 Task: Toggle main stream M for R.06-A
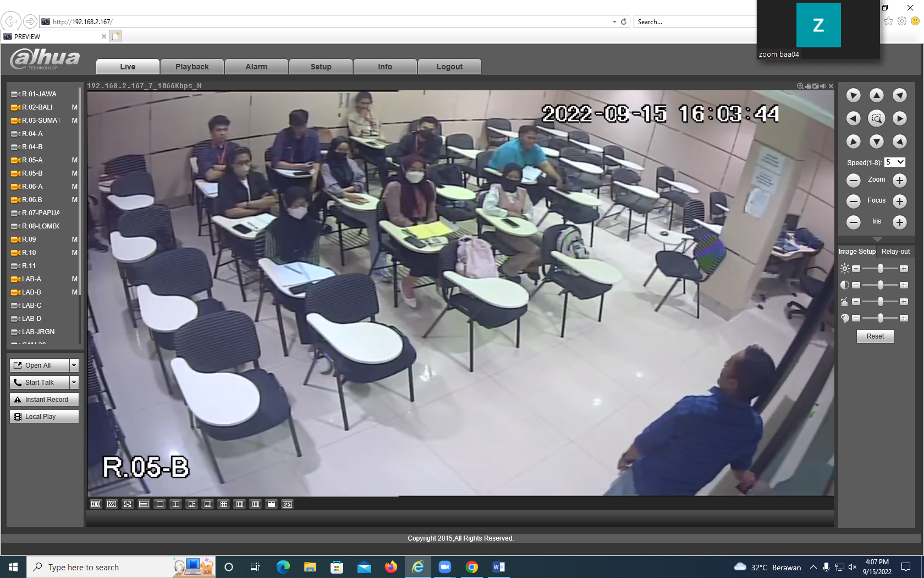[74, 187]
